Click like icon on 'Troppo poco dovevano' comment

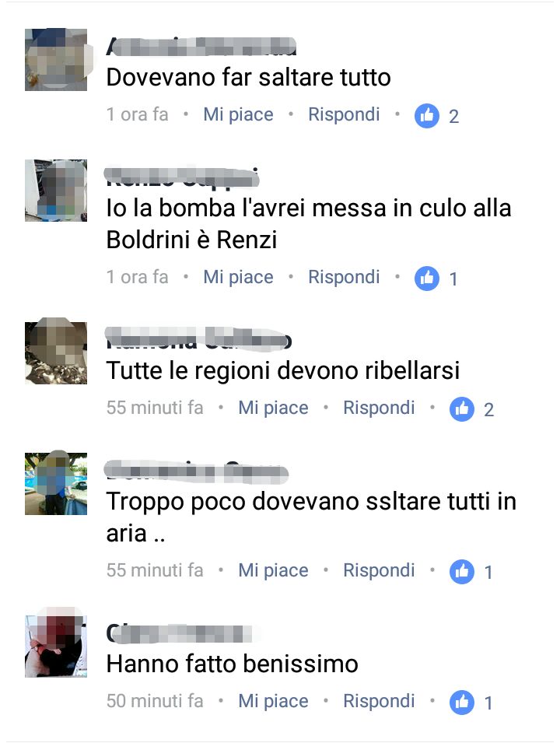tap(461, 572)
